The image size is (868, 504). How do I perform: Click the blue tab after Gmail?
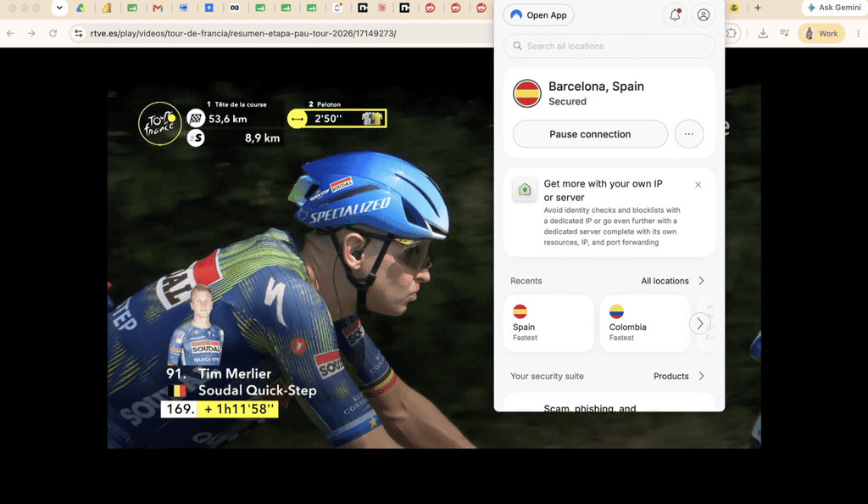(183, 8)
